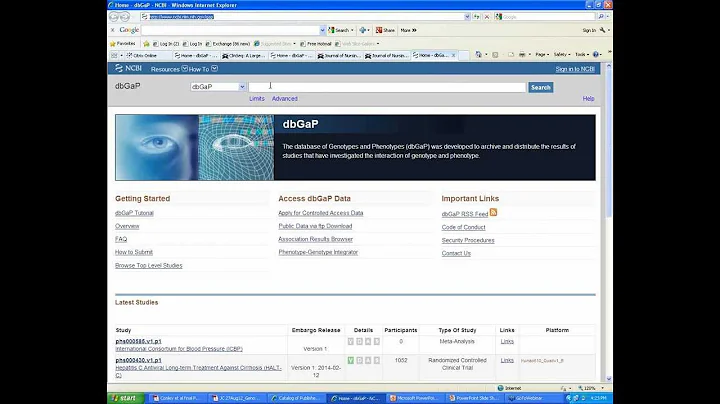
Task: Click Sign in to NCBI link
Action: click(x=575, y=69)
